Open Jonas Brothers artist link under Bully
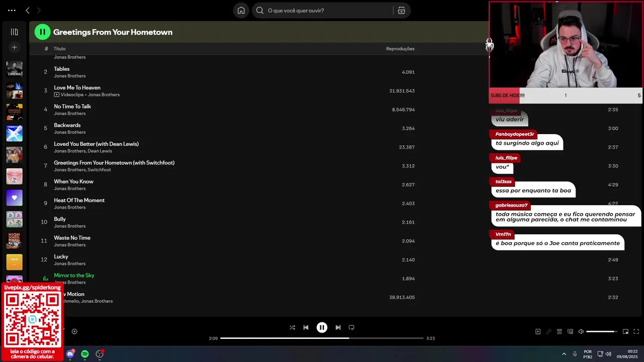The height and width of the screenshot is (362, 644). coord(69,226)
